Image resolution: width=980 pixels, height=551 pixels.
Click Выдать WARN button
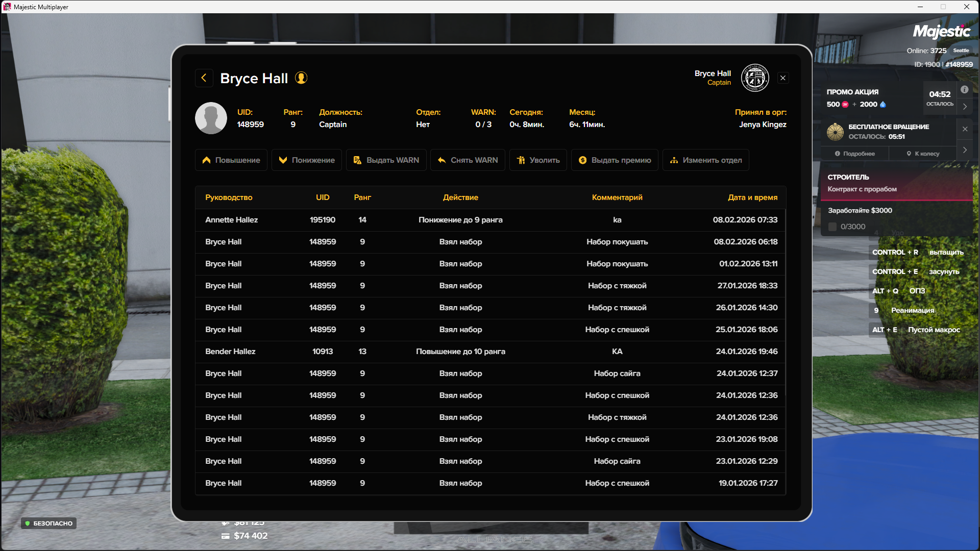(x=386, y=160)
